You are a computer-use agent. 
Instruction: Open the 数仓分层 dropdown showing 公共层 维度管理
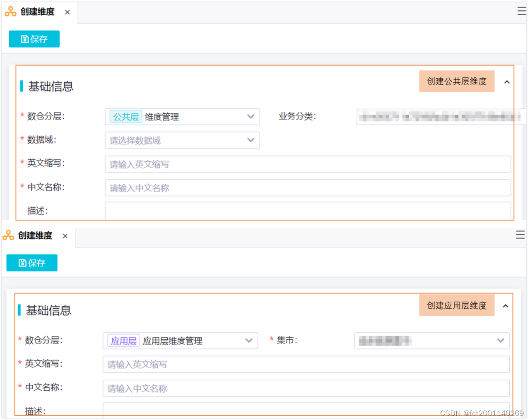[182, 117]
